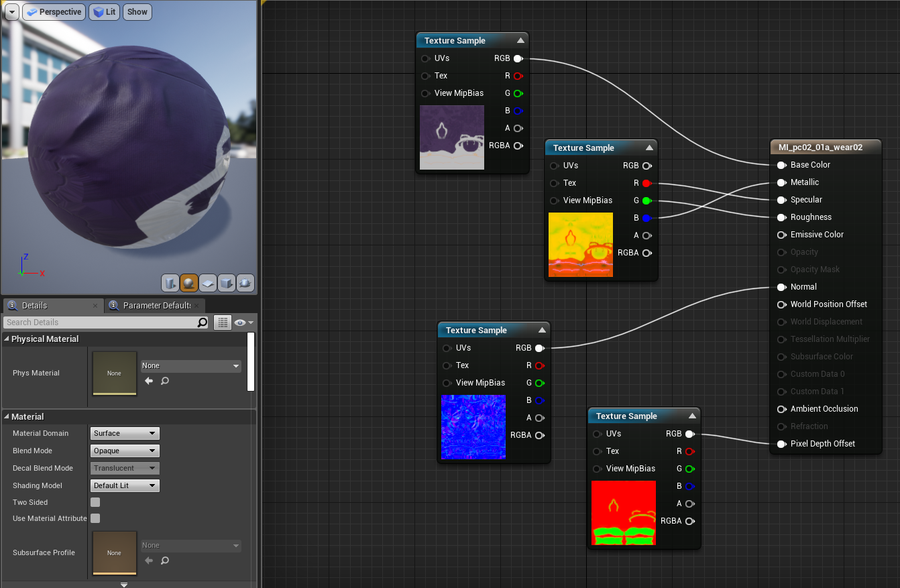
Task: Click blue B pin of yellow-textured Texture Sample
Action: [x=646, y=218]
